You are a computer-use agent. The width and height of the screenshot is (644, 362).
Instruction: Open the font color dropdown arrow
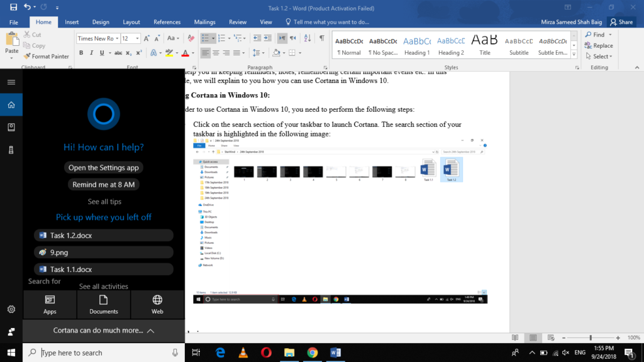coord(193,53)
